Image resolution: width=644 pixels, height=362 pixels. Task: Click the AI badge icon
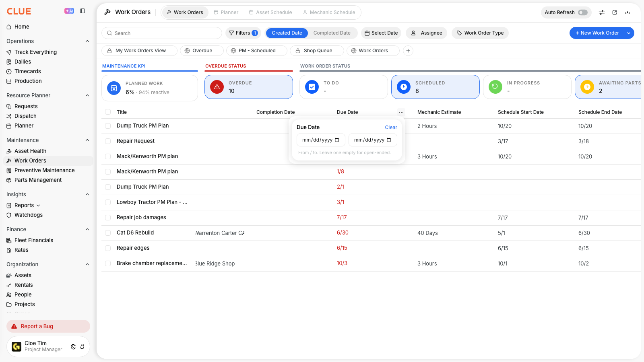click(69, 11)
